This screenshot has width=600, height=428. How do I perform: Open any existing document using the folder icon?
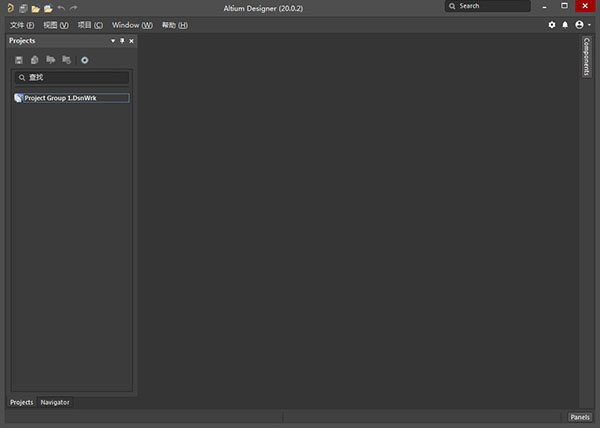click(x=35, y=8)
